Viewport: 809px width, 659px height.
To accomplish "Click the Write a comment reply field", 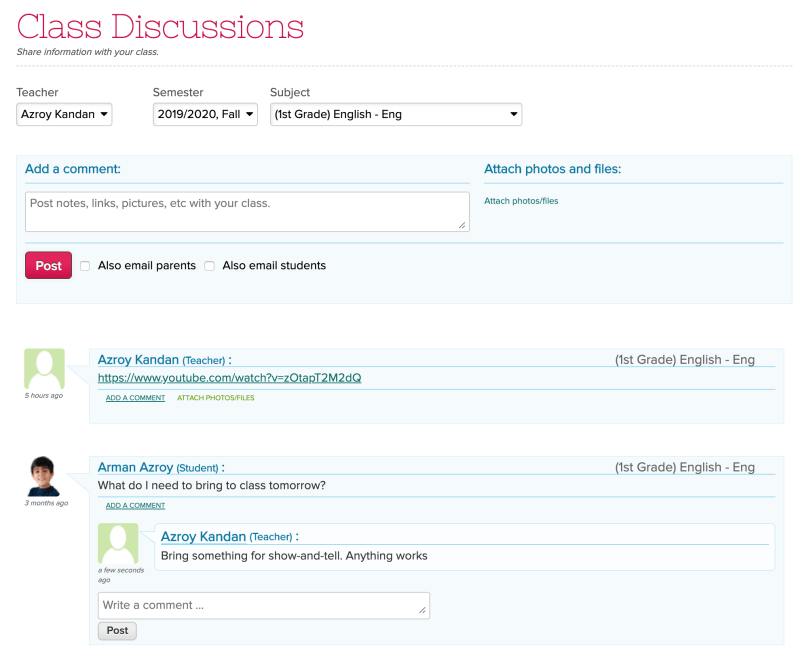I will click(263, 605).
